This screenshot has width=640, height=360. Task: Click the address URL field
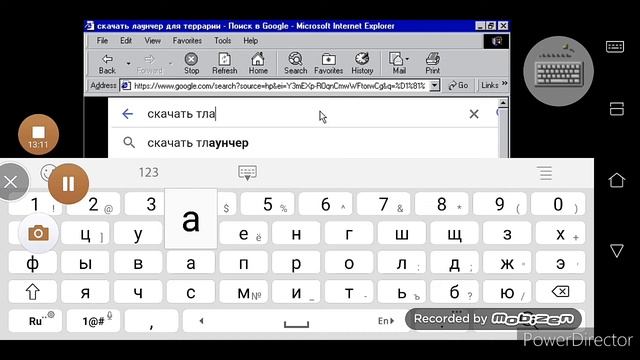[280, 86]
